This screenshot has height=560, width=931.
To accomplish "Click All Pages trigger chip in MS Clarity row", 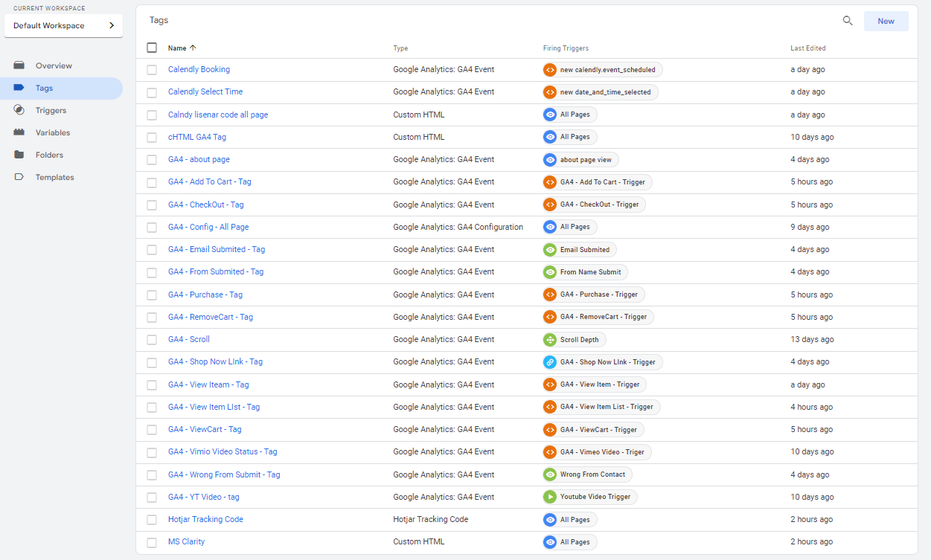I will pyautogui.click(x=570, y=542).
